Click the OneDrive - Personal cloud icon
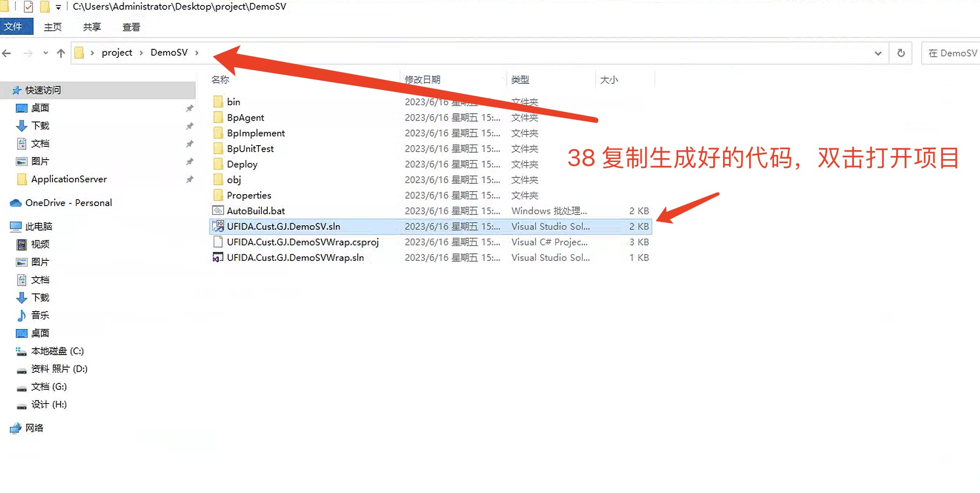980x493 pixels. (16, 203)
